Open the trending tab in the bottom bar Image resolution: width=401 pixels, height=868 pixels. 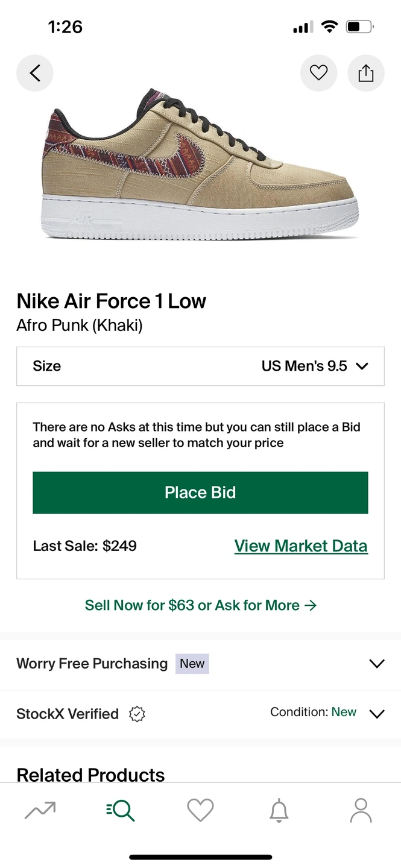[40, 810]
